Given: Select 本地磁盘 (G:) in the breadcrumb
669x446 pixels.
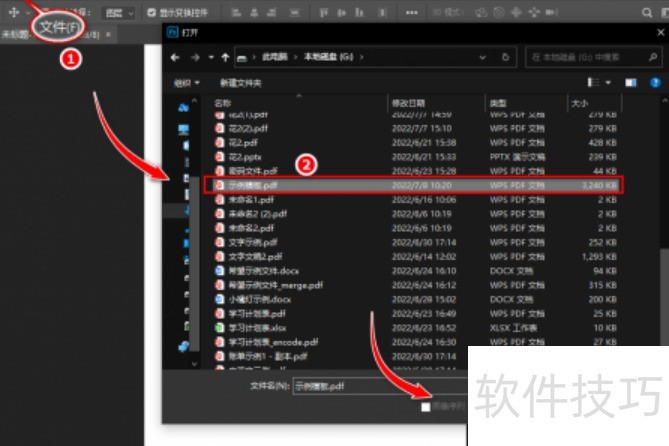Looking at the screenshot, I should coord(329,57).
